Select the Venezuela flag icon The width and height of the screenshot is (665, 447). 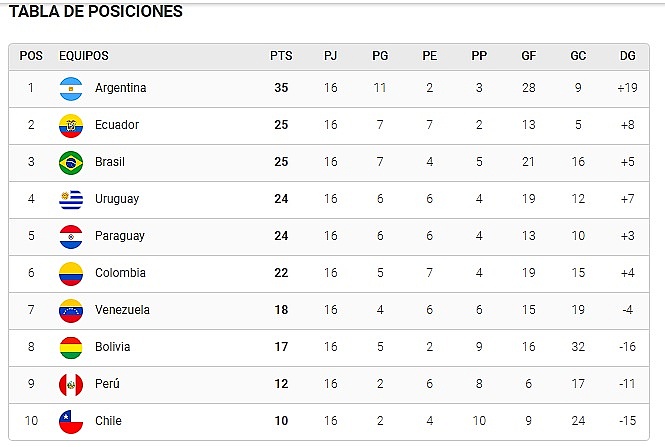71,311
